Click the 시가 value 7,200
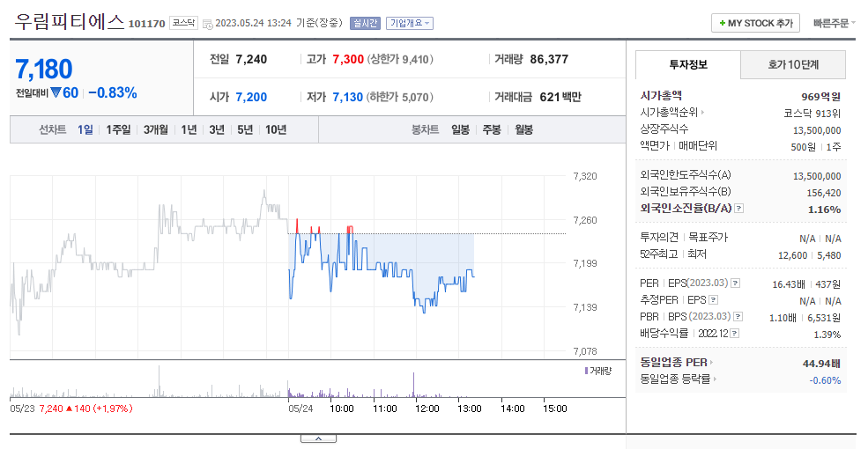 tap(251, 97)
